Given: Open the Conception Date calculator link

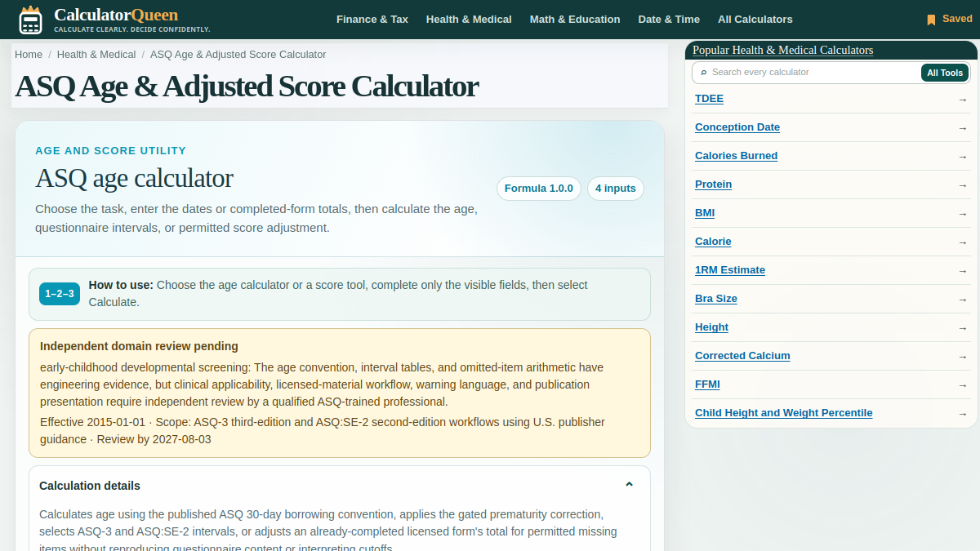Looking at the screenshot, I should tap(737, 127).
